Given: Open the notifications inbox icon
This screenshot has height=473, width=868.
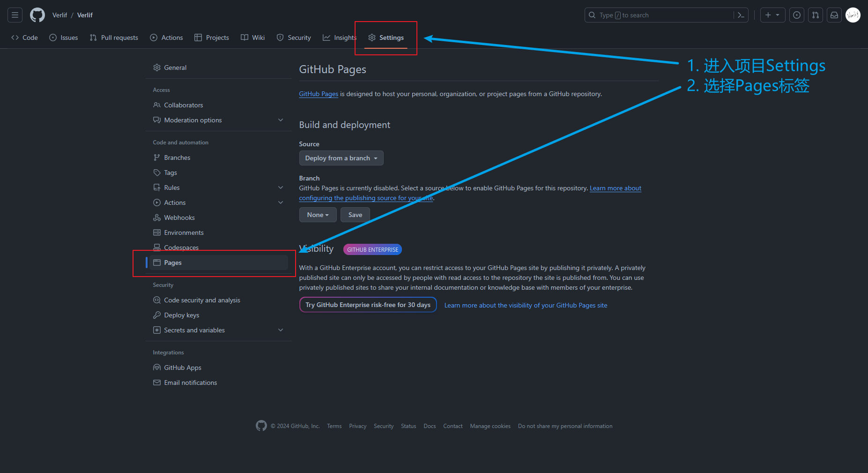Looking at the screenshot, I should pyautogui.click(x=834, y=15).
